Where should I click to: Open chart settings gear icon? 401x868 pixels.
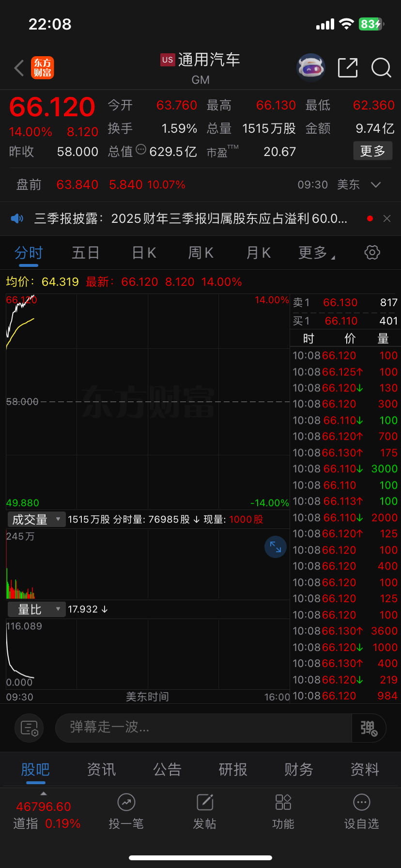[372, 252]
